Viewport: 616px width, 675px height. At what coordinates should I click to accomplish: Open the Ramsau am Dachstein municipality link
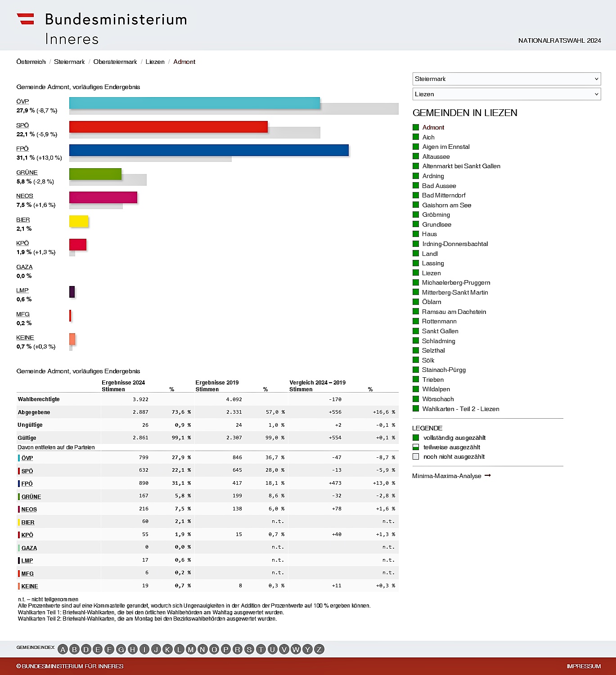[x=454, y=312]
